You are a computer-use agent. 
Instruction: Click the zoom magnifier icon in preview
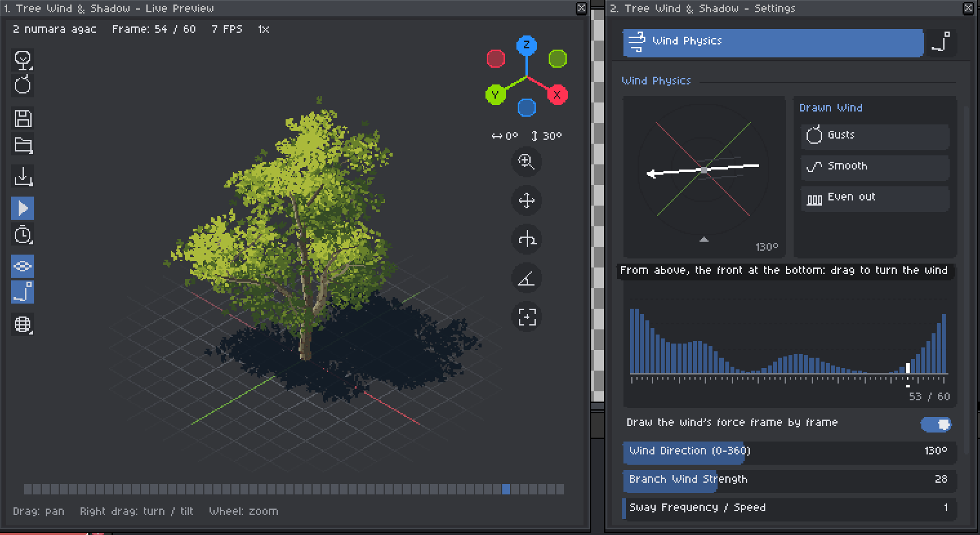tap(527, 161)
